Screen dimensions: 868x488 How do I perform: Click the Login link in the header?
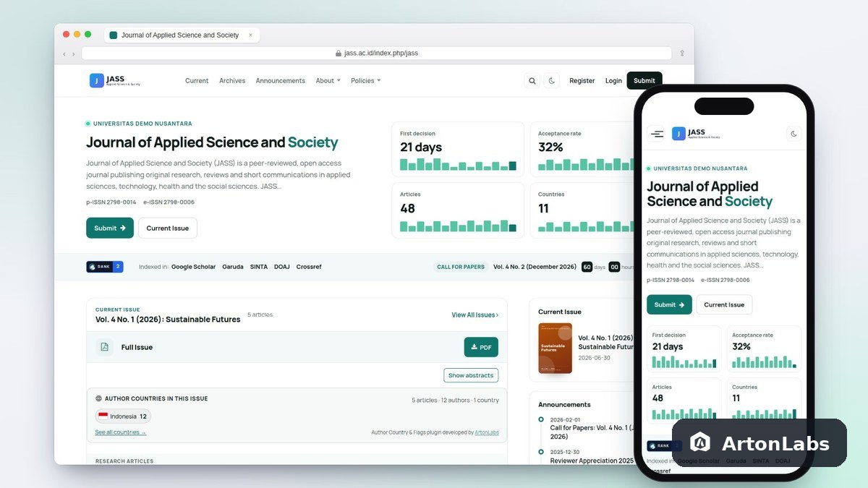(613, 81)
